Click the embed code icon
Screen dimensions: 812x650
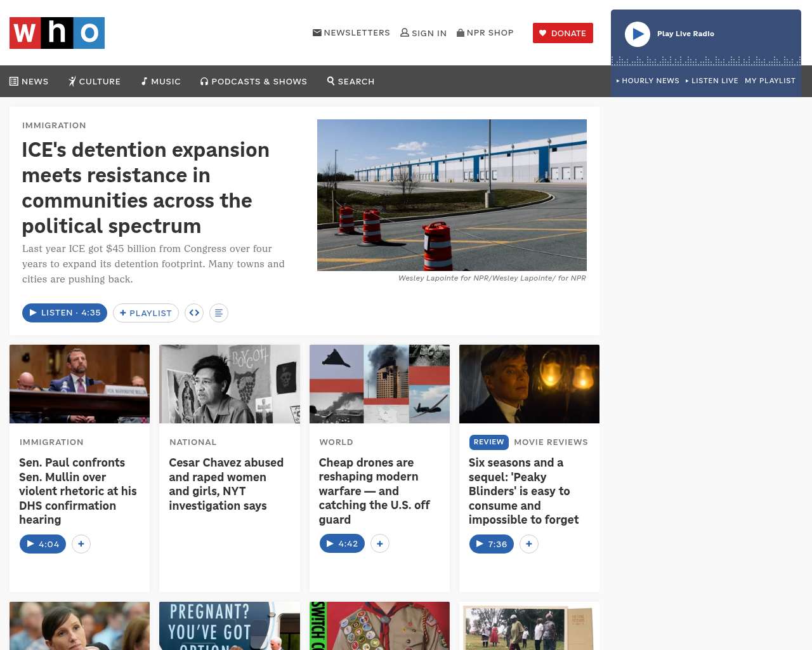pos(194,313)
